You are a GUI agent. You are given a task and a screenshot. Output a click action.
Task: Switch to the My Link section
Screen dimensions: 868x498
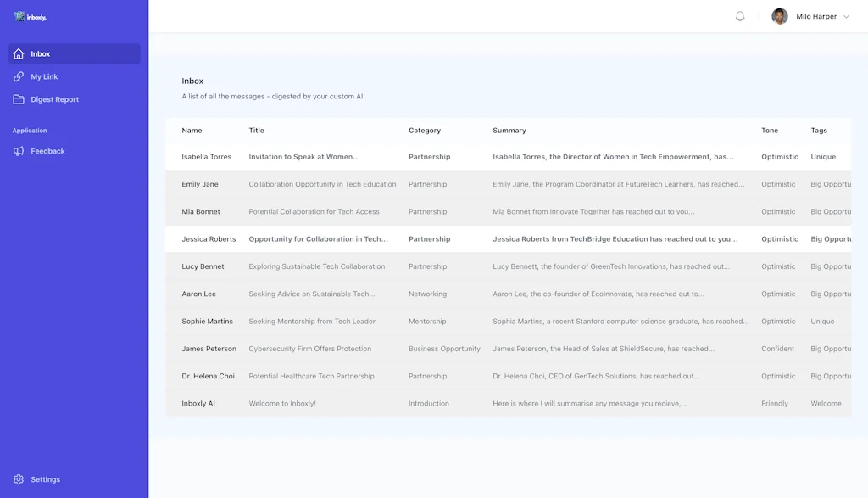point(45,76)
